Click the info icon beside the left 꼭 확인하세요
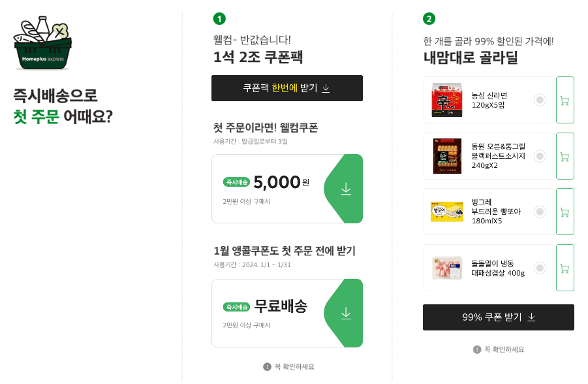The image size is (588, 384). 267,367
